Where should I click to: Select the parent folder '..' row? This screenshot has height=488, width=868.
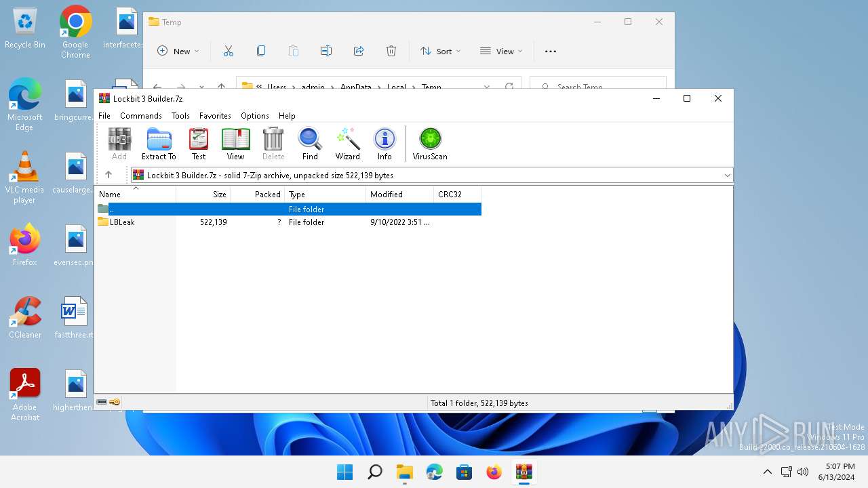[288, 209]
